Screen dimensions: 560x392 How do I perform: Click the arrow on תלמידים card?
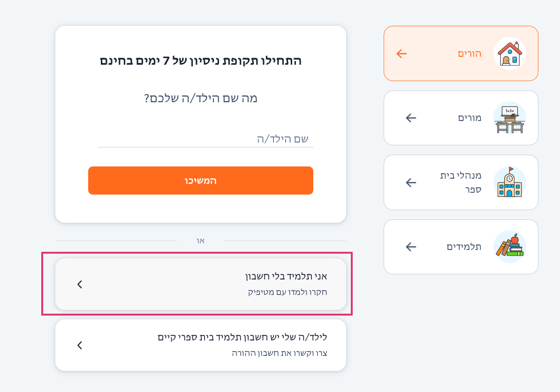pyautogui.click(x=411, y=247)
